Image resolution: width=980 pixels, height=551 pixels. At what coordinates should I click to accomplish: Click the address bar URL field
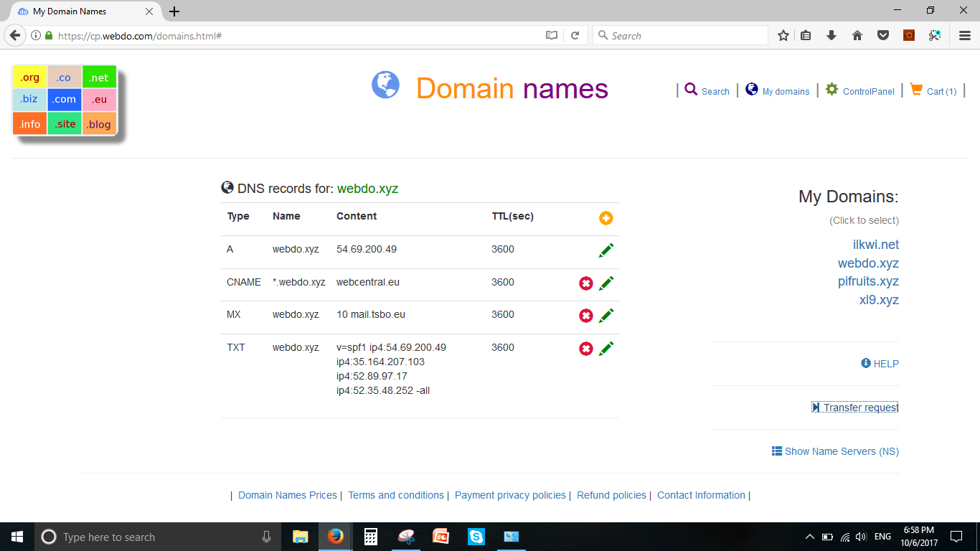[298, 35]
